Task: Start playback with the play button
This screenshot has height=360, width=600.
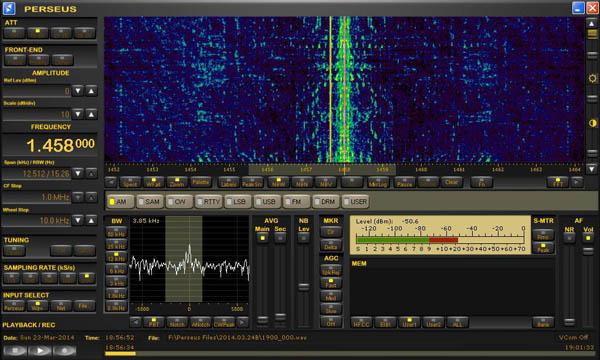Action: coord(40,350)
